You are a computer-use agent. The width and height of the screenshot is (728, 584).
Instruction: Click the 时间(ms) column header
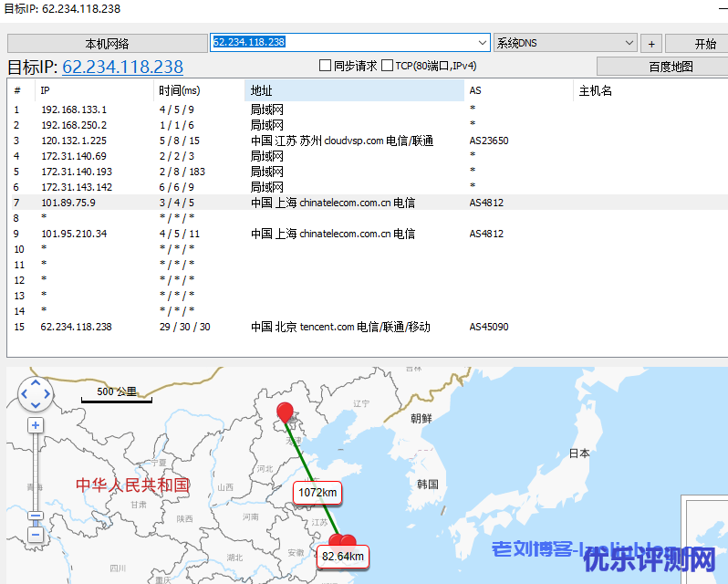click(179, 90)
